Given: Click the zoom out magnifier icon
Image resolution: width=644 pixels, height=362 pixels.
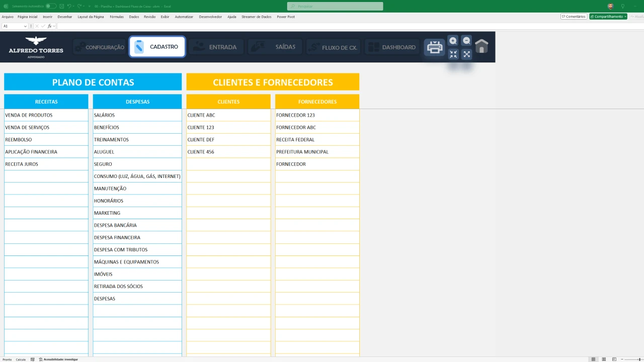Looking at the screenshot, I should pyautogui.click(x=466, y=41).
